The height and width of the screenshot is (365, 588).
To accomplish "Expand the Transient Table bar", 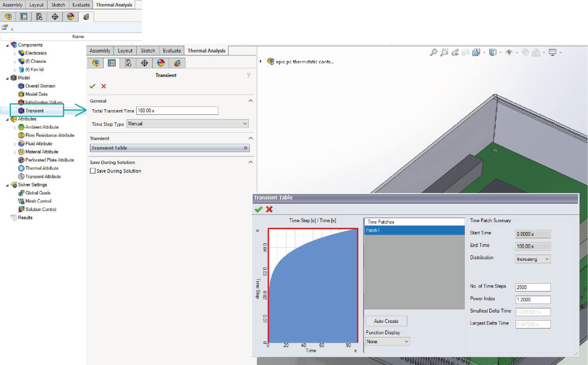I will (170, 148).
